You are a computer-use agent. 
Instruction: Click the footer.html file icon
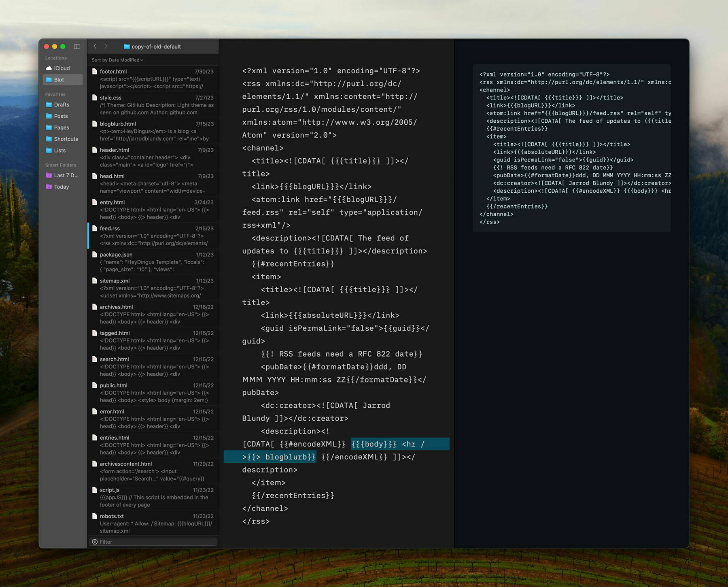click(94, 72)
